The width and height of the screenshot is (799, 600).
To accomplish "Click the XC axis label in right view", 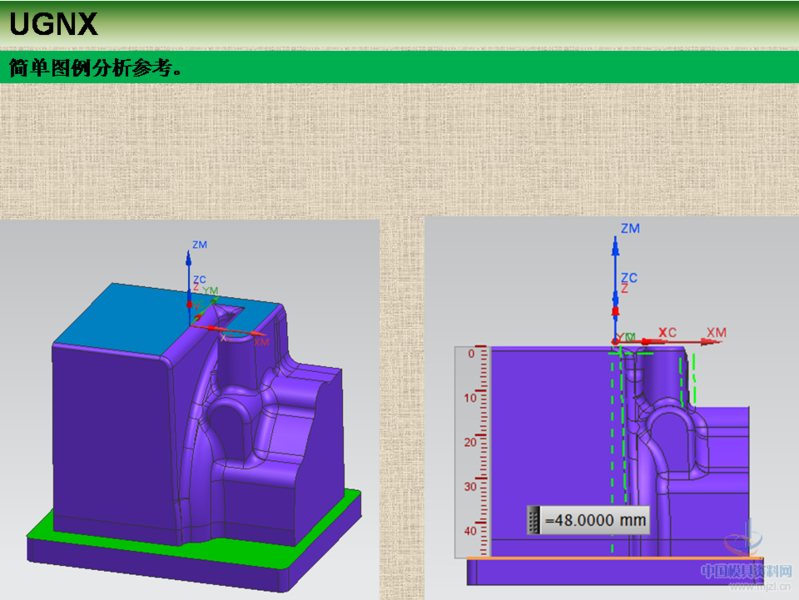I will pyautogui.click(x=667, y=333).
